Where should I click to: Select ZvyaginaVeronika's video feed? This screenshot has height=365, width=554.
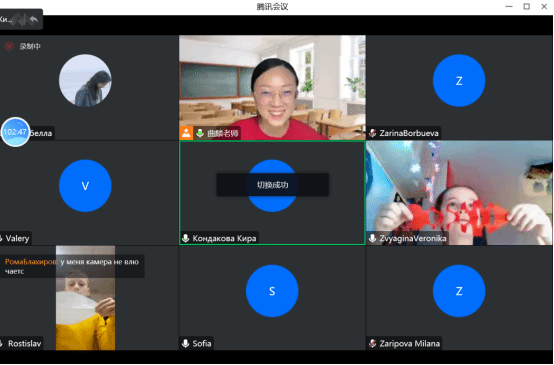click(459, 193)
